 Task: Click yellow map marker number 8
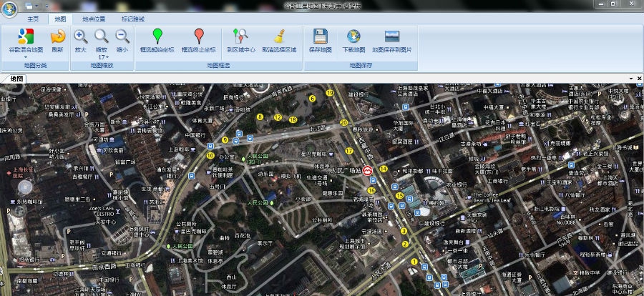click(x=260, y=117)
